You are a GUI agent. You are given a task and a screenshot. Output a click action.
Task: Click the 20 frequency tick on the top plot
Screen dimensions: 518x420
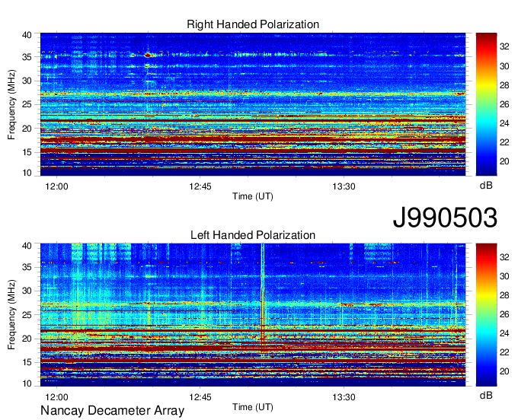[27, 129]
